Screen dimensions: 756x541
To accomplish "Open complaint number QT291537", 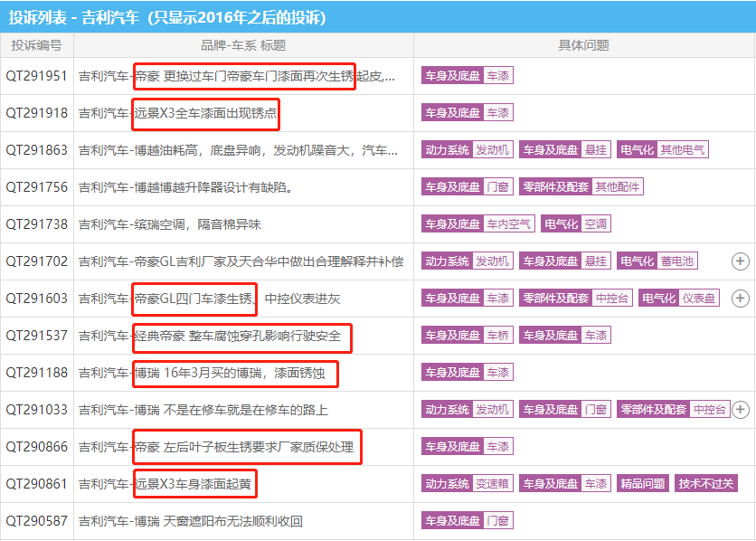I will pos(37,336).
